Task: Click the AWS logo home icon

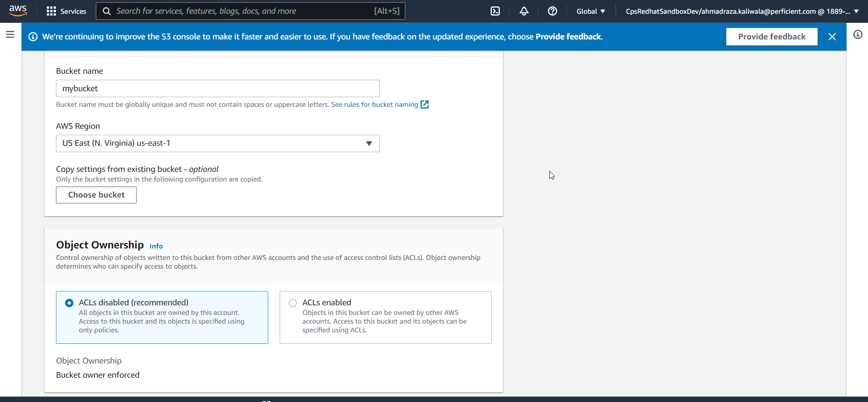Action: coord(18,11)
